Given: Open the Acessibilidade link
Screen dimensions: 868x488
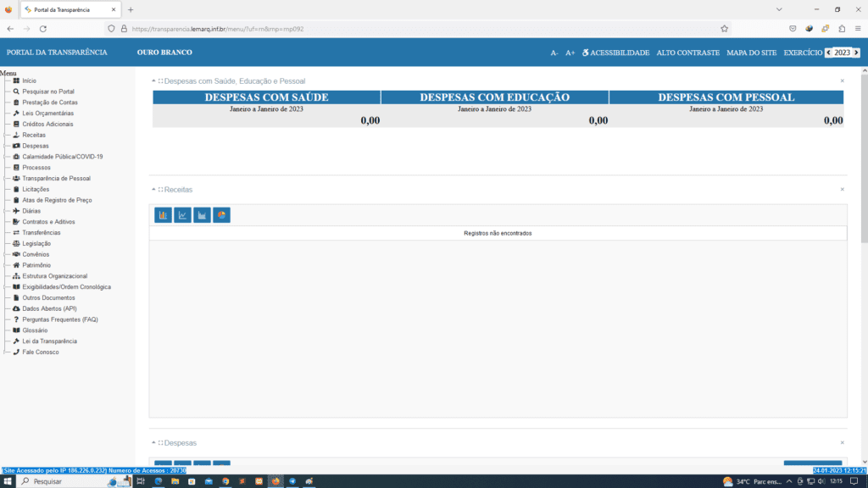Looking at the screenshot, I should (615, 53).
